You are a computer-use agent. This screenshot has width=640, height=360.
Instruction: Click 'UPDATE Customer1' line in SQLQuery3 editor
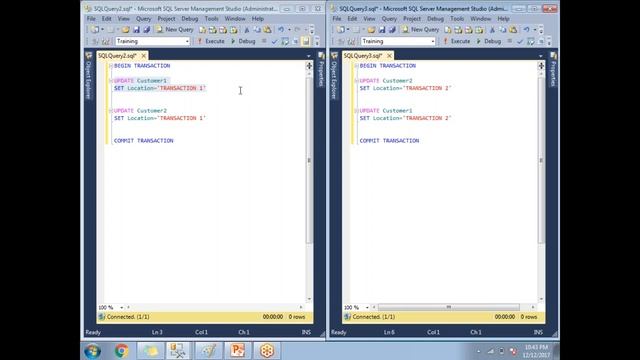tap(386, 111)
